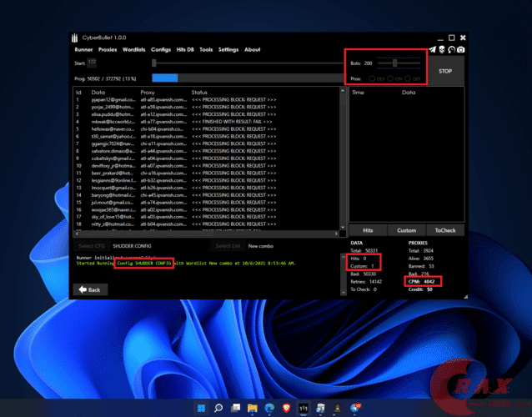Viewport: 532px width, 417px height.
Task: Launch Microsoft Edge from the taskbar
Action: 269,408
